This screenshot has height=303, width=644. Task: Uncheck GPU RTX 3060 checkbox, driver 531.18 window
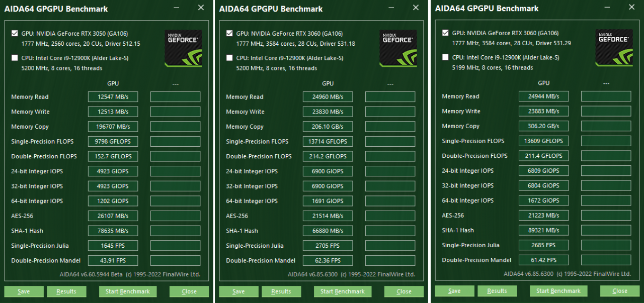tap(230, 34)
